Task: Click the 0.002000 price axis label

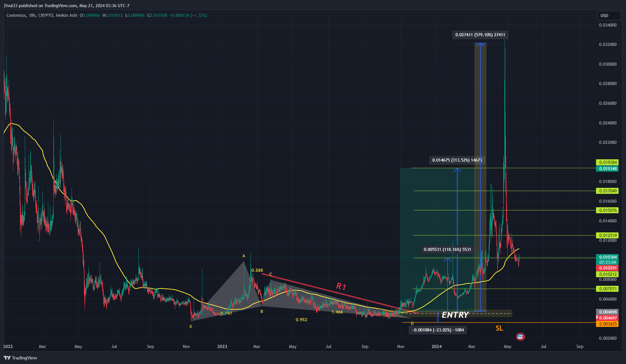Action: (608, 338)
